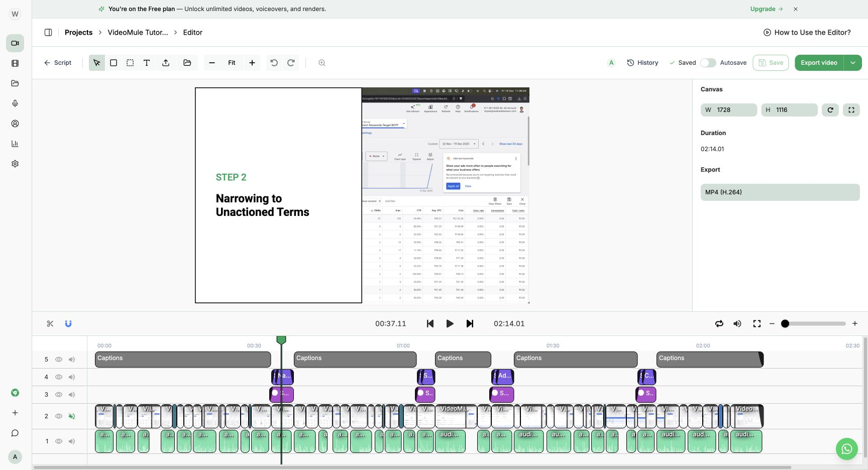The image size is (868, 470).
Task: Toggle the magnet snapping icon
Action: click(68, 324)
